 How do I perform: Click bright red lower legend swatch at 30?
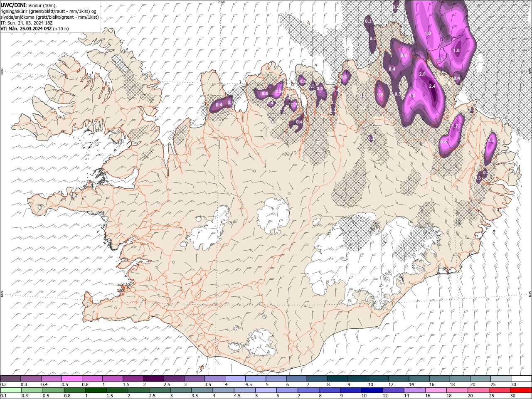click(x=521, y=390)
